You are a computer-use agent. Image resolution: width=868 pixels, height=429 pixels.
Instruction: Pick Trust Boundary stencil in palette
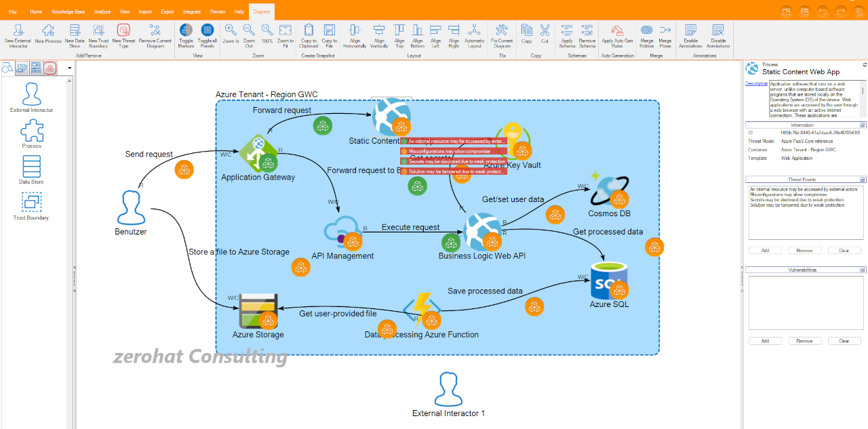31,206
